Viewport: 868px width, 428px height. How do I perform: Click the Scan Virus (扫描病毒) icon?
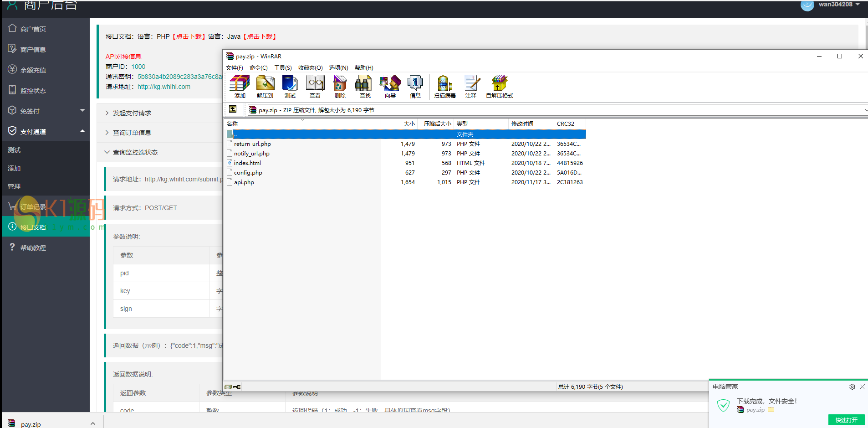click(444, 87)
